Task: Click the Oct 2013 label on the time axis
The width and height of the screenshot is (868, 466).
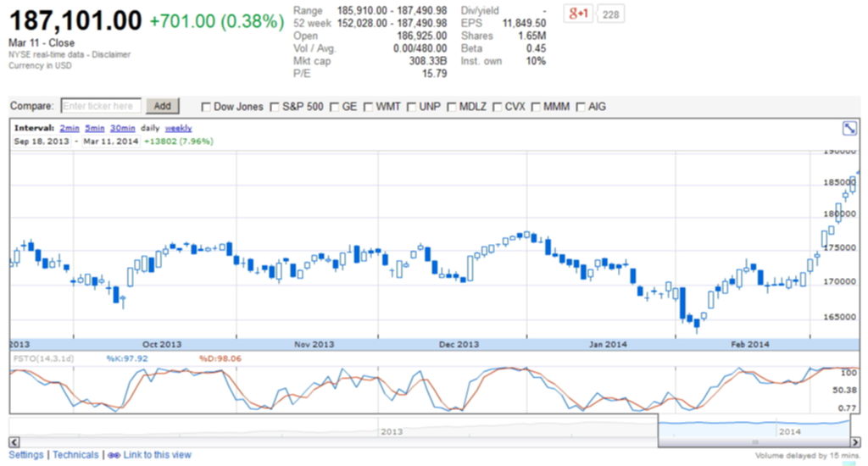Action: (x=162, y=344)
